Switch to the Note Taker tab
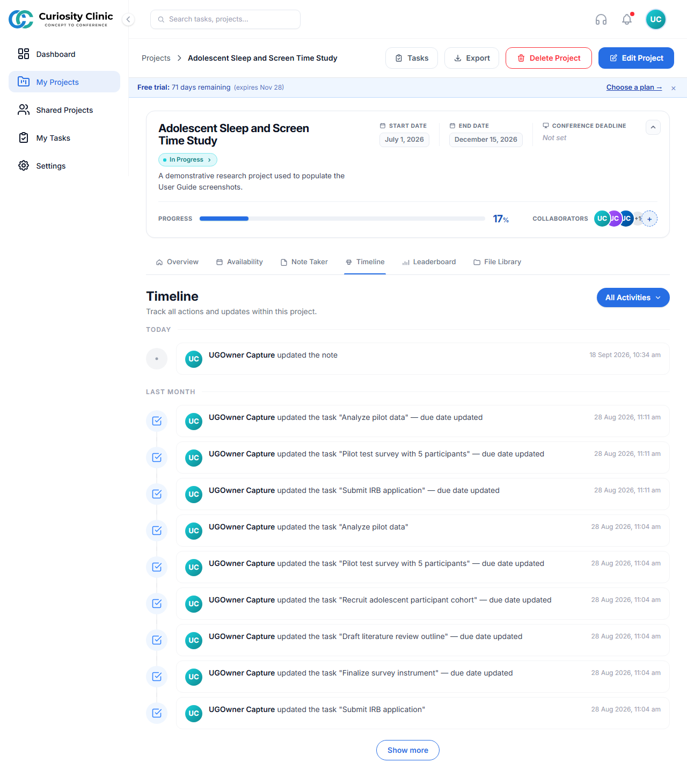Viewport: 687px width, 784px height. [304, 262]
